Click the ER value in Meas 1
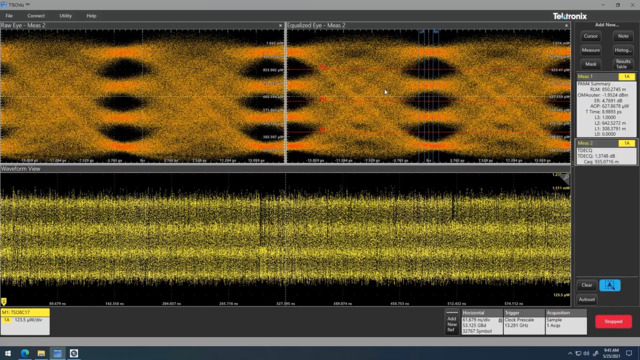The height and width of the screenshot is (360, 640). coord(609,100)
